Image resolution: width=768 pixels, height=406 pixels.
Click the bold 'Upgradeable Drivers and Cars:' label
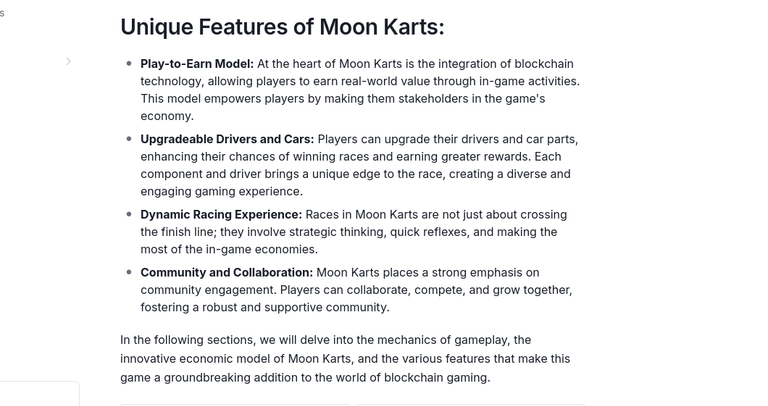(227, 139)
